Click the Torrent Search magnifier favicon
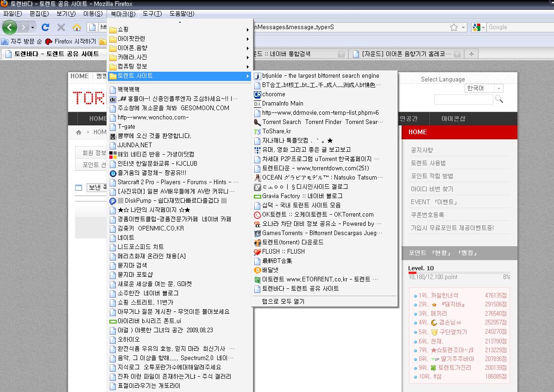 [257, 122]
